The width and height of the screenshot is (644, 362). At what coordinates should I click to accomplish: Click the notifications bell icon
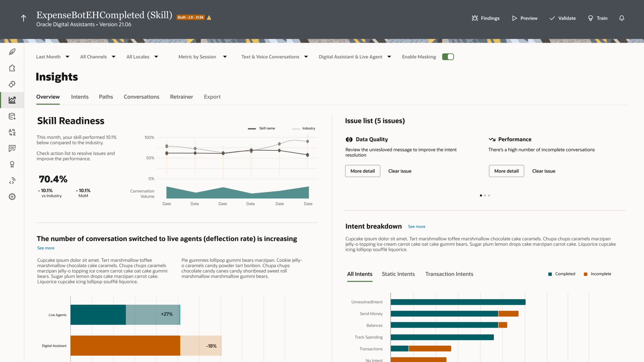point(621,18)
